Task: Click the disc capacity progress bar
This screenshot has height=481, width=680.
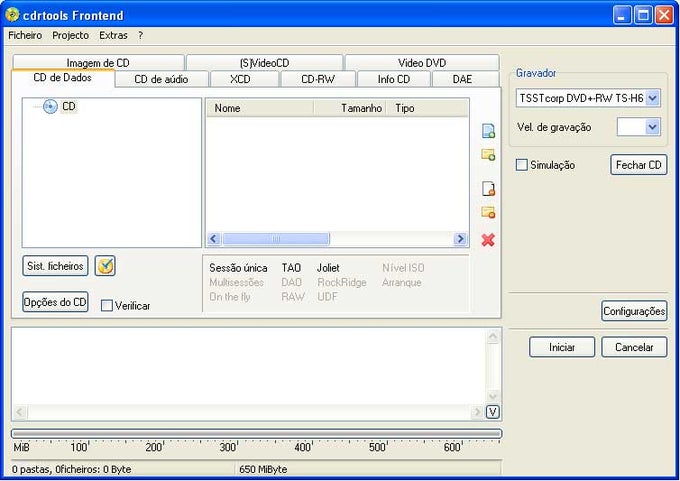Action: click(x=257, y=433)
